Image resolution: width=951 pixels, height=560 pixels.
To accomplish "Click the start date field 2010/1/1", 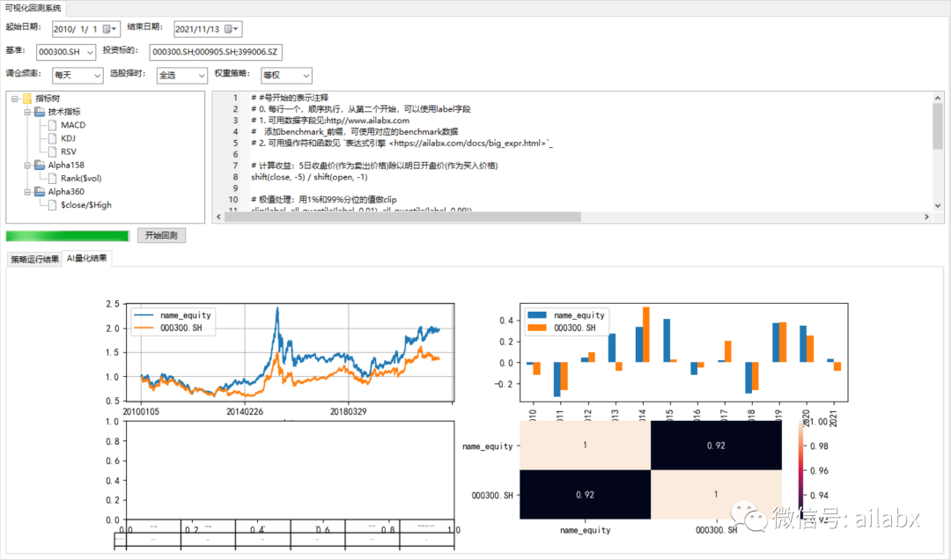I will tap(86, 29).
